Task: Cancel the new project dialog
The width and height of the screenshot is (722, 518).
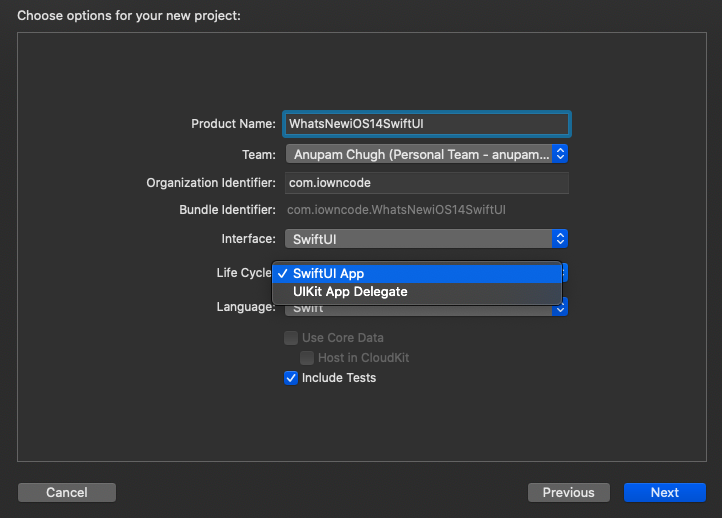Action: [67, 492]
